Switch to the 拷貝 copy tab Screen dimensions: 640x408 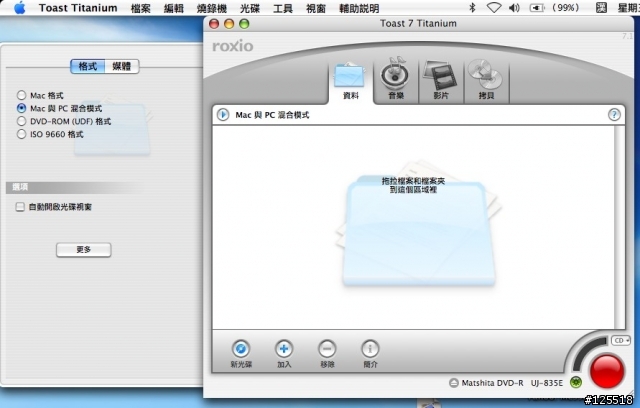point(486,80)
